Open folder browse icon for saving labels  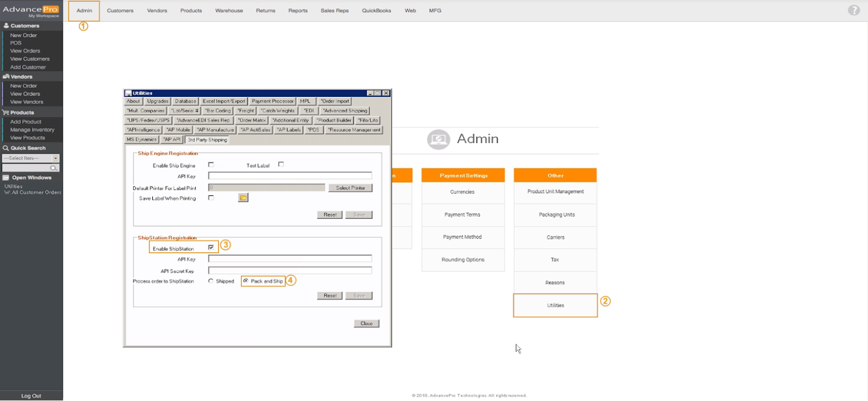coord(243,198)
